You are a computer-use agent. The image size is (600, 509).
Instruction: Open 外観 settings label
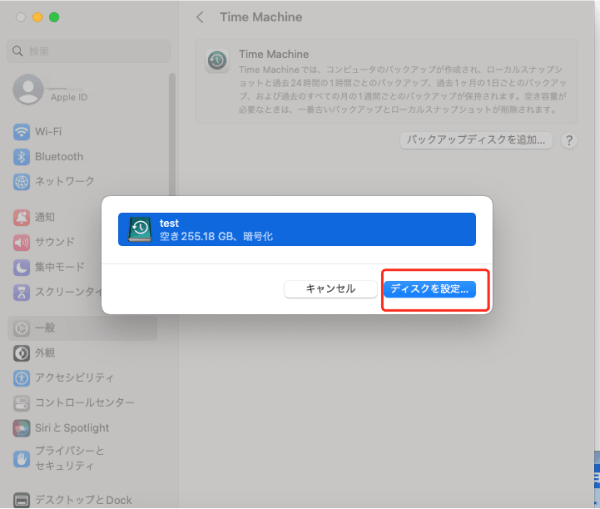coord(45,352)
